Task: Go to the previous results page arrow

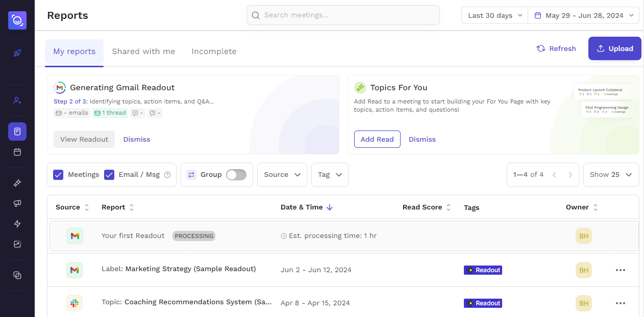Action: point(554,175)
